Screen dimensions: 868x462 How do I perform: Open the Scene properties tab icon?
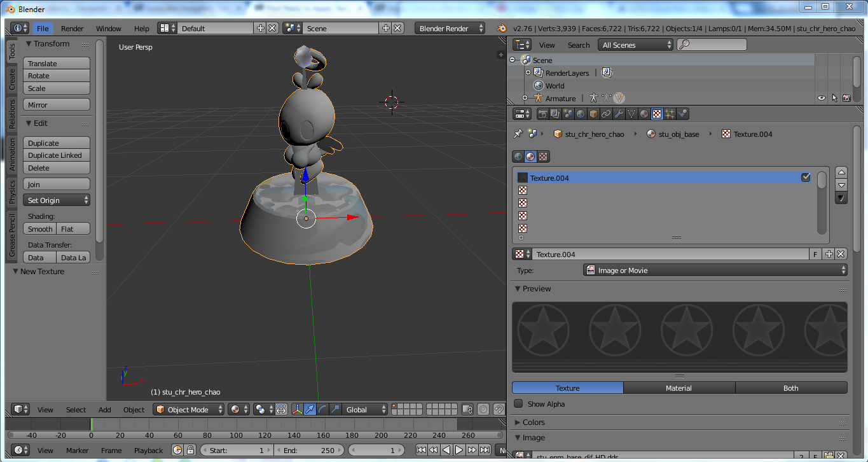click(568, 114)
